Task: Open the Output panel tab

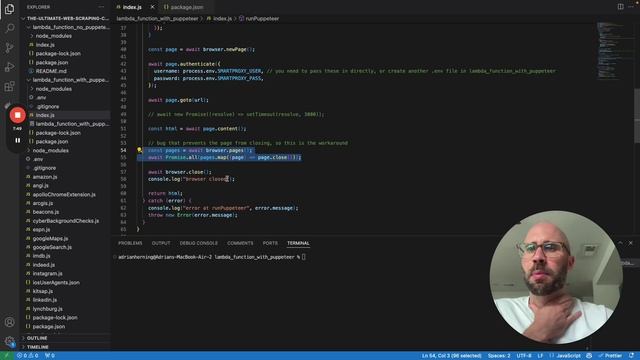Action: point(161,243)
